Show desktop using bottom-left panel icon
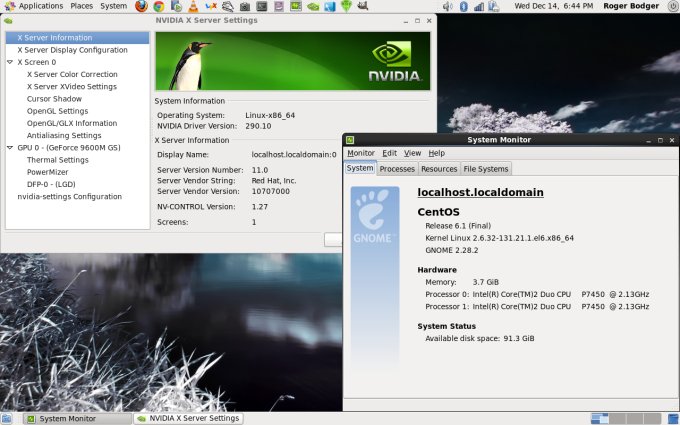Viewport: 680px width, 425px height. (x=7, y=418)
